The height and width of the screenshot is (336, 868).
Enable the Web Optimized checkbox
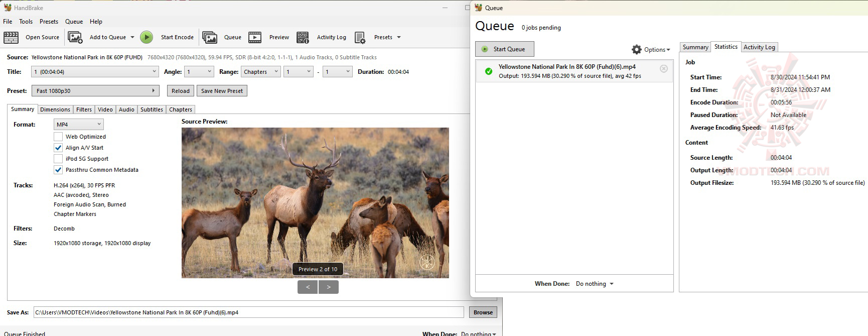[58, 137]
